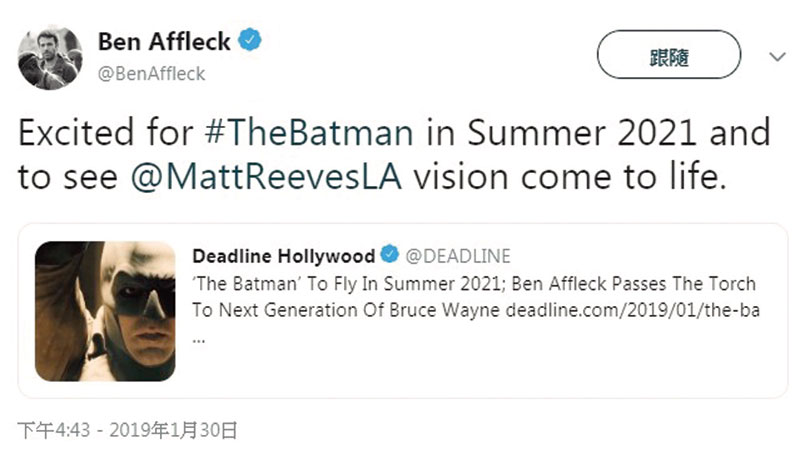This screenshot has height=459, width=800.
Task: Open the @BenAffleck handle
Action: click(x=152, y=74)
